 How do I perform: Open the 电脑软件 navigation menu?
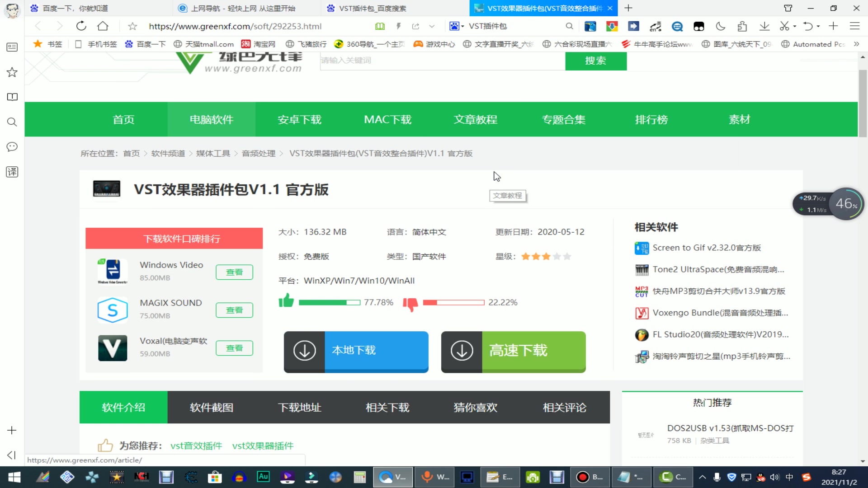point(212,119)
